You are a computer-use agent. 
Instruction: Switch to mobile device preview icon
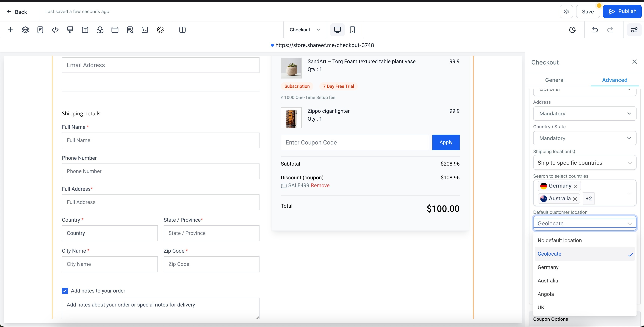coord(352,30)
